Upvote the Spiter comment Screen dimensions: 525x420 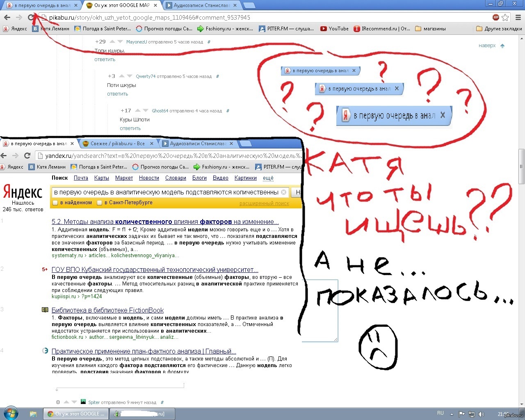[x=66, y=402]
